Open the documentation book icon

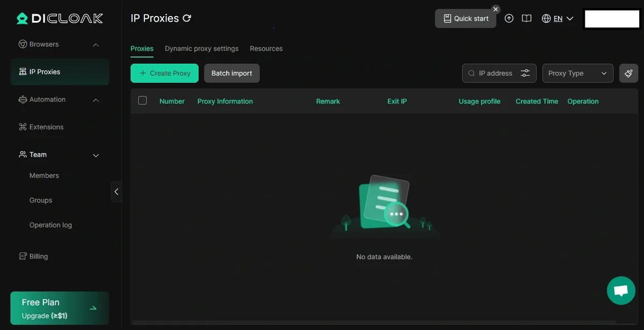point(526,18)
